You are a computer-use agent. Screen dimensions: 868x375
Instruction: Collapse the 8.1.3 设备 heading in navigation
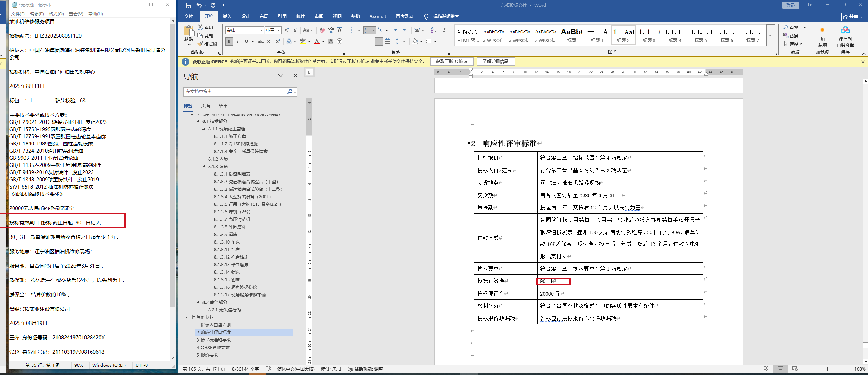click(204, 167)
